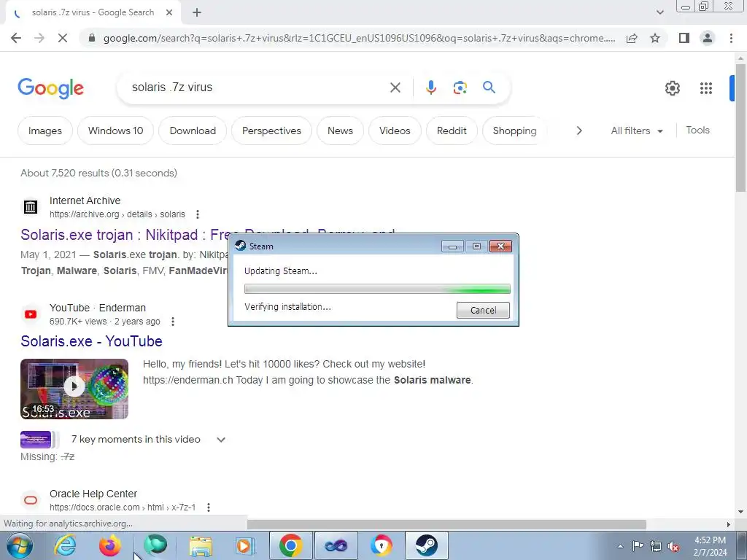
Task: Open the tab search dropdown arrow
Action: tap(659, 12)
